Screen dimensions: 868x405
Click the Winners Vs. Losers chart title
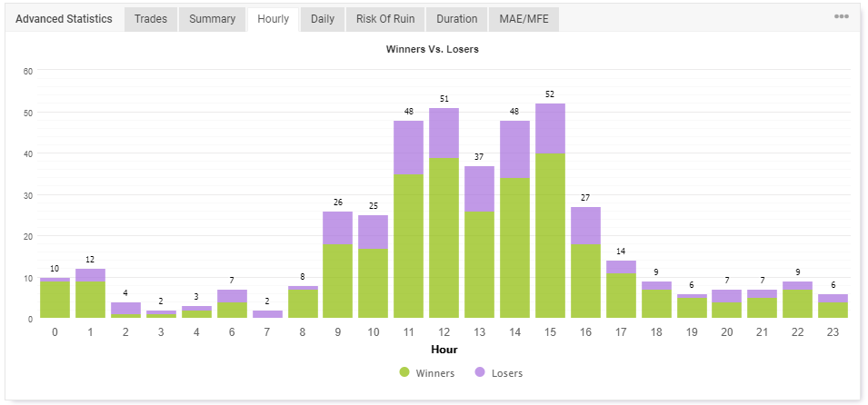point(432,49)
